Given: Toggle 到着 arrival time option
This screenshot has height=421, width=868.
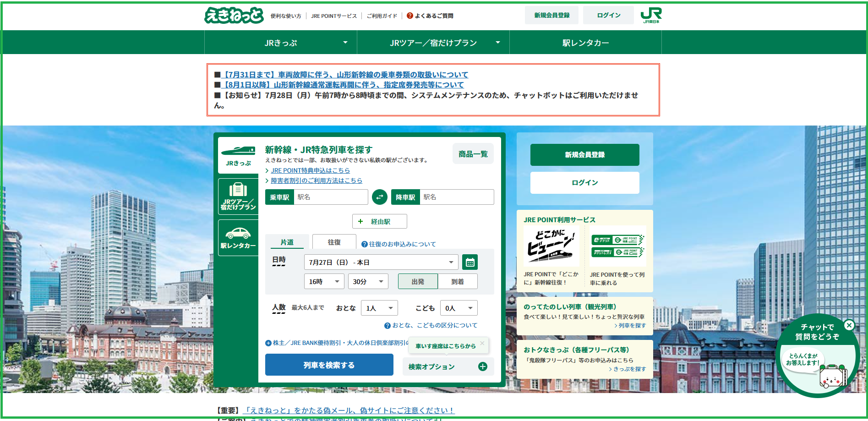Looking at the screenshot, I should click(x=458, y=281).
